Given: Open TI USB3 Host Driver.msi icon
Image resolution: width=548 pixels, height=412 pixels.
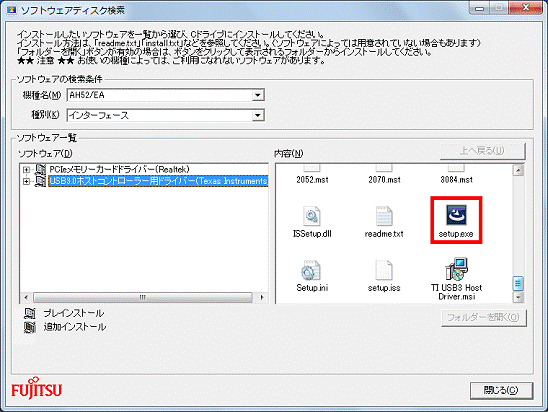Looking at the screenshot, I should click(456, 269).
